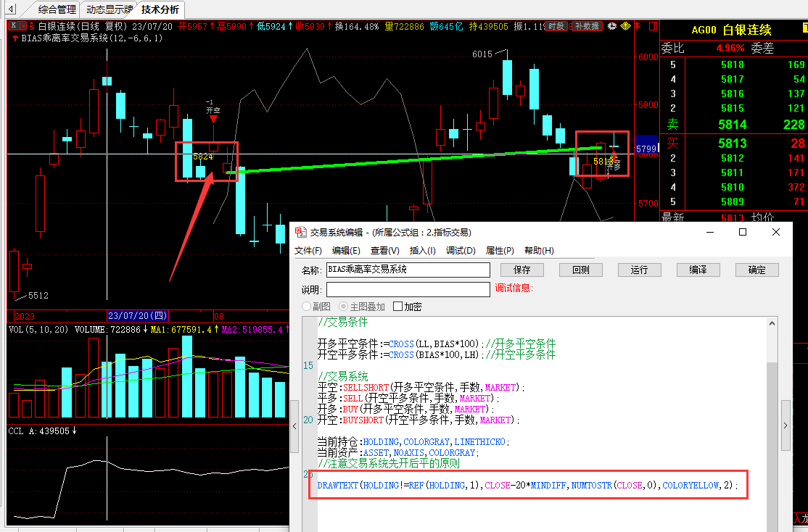The width and height of the screenshot is (808, 532).
Task: Click the red arrow before BIAS乖离率交易系统 title
Action: [15, 38]
